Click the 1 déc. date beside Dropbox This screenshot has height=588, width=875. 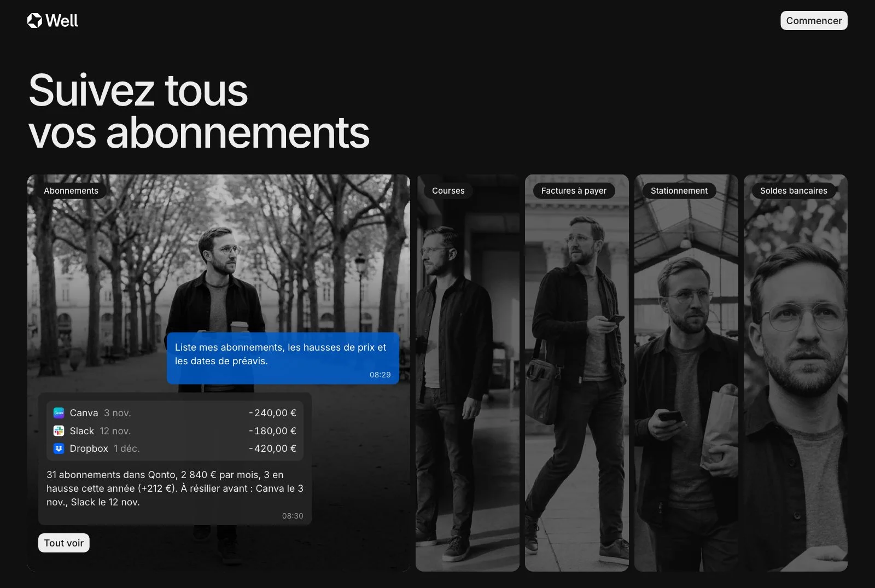[x=127, y=449]
